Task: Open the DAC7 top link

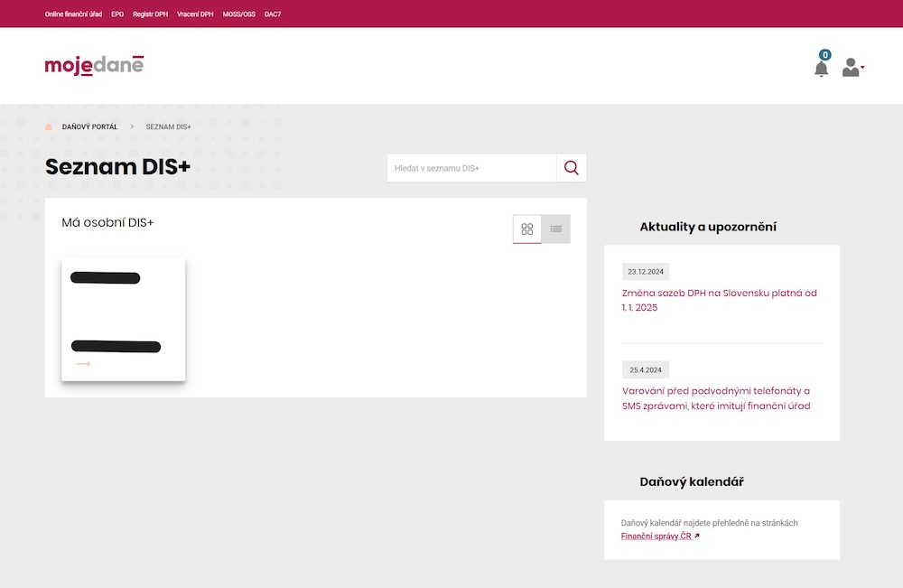Action: coord(273,14)
